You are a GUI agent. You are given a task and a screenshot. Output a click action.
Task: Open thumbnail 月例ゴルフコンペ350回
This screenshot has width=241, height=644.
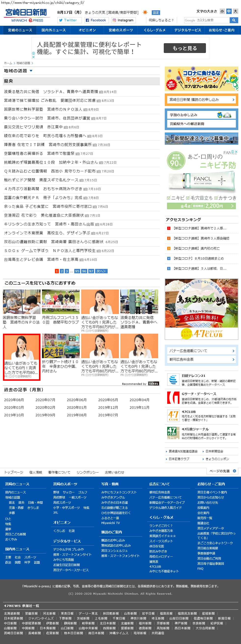point(61,302)
